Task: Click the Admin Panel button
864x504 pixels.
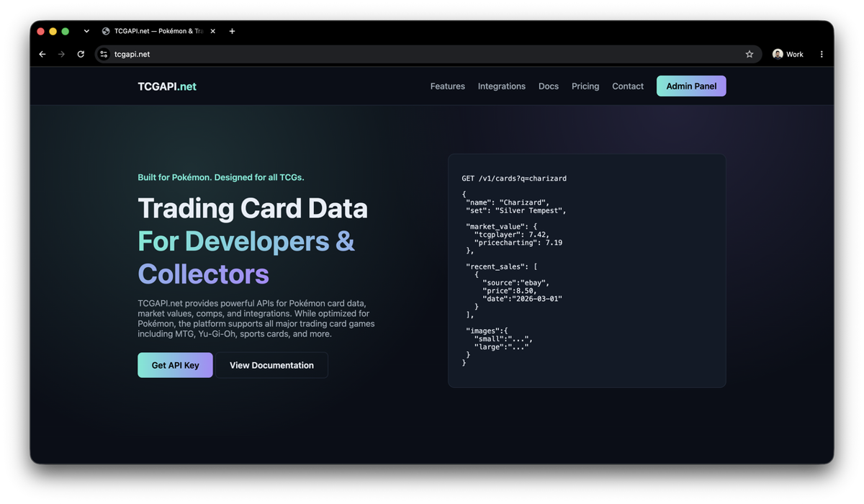Action: tap(691, 86)
